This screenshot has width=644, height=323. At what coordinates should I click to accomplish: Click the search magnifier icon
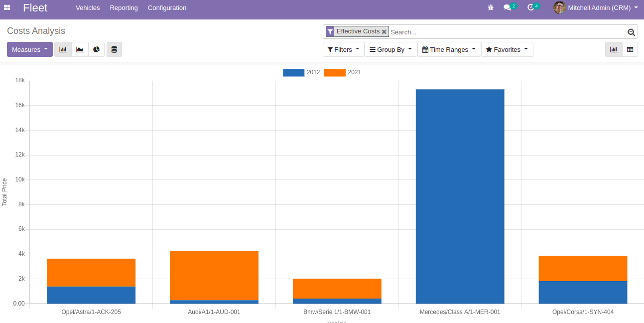631,32
